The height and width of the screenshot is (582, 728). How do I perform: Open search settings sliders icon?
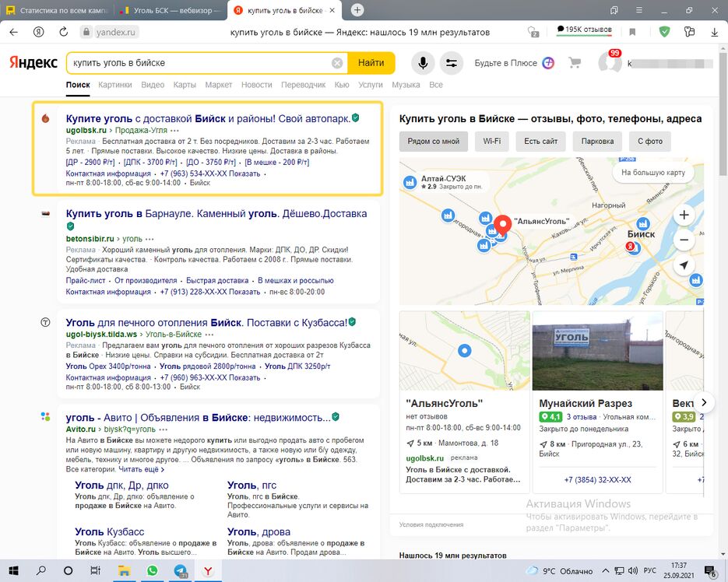pyautogui.click(x=452, y=63)
